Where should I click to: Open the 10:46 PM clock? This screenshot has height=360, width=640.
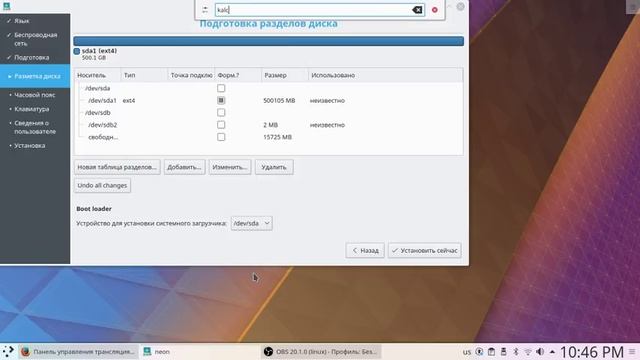592,352
